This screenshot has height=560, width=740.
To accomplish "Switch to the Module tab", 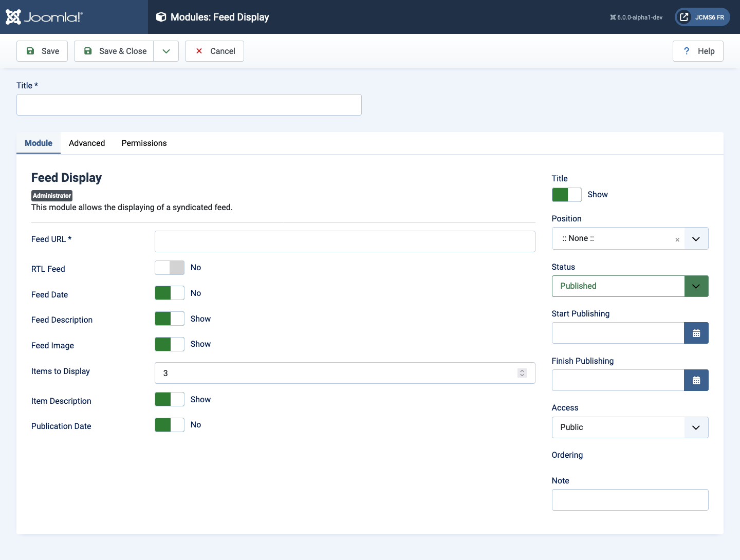I will point(39,143).
